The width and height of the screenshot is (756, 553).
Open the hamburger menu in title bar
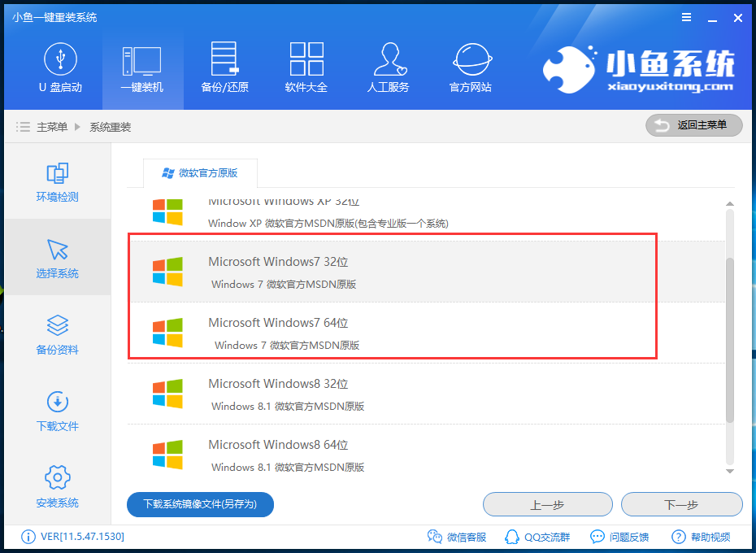[686, 16]
